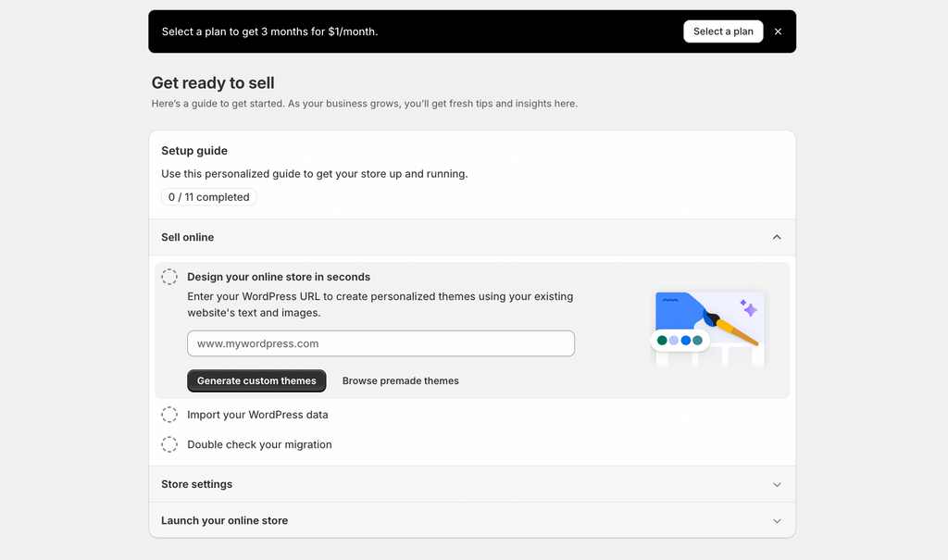Image resolution: width=948 pixels, height=560 pixels.
Task: Select the 'Design your online store in seconds' heading
Action: click(278, 277)
